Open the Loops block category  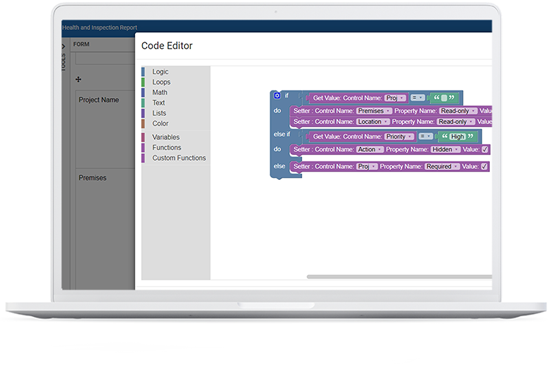[x=161, y=82]
